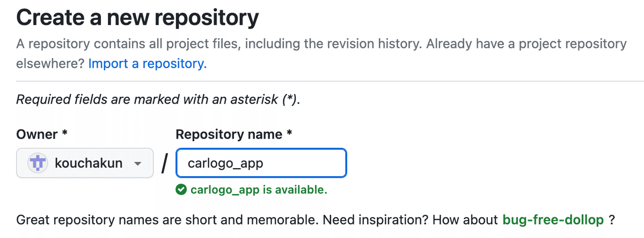Viewport: 644px width, 238px height.
Task: Click the green availability checkmark icon
Action: (181, 189)
